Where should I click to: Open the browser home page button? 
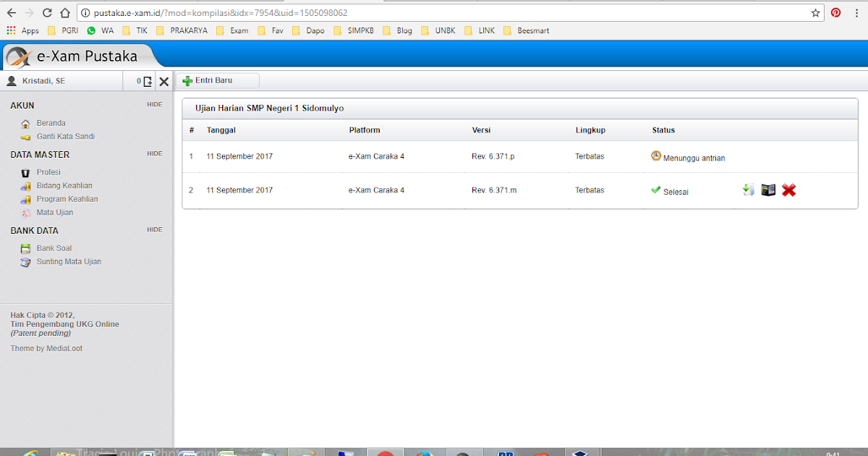point(65,13)
